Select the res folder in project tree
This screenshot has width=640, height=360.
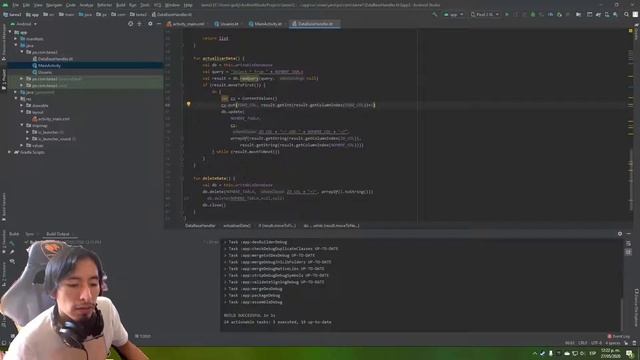pyautogui.click(x=26, y=99)
